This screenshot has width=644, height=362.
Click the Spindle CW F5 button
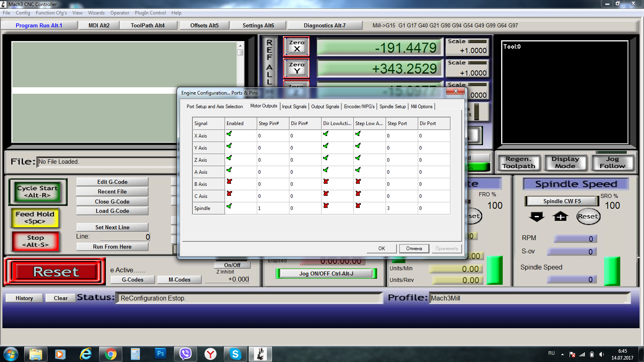pyautogui.click(x=562, y=201)
